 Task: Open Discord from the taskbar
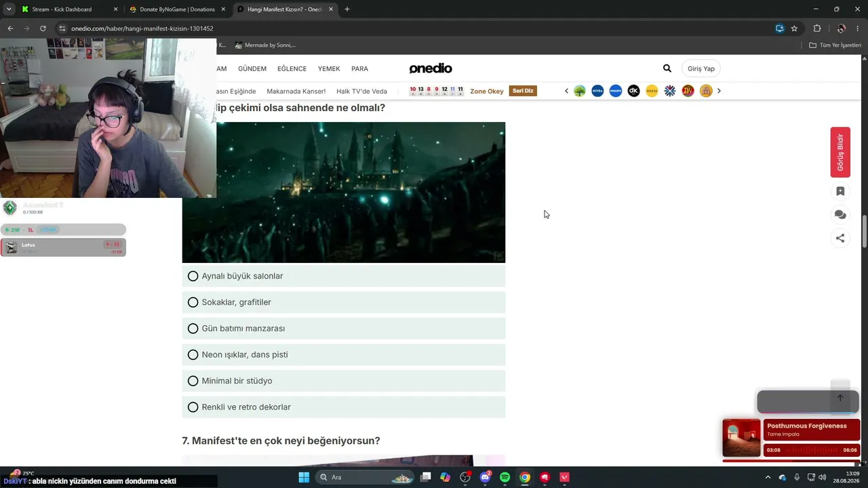pyautogui.click(x=485, y=477)
